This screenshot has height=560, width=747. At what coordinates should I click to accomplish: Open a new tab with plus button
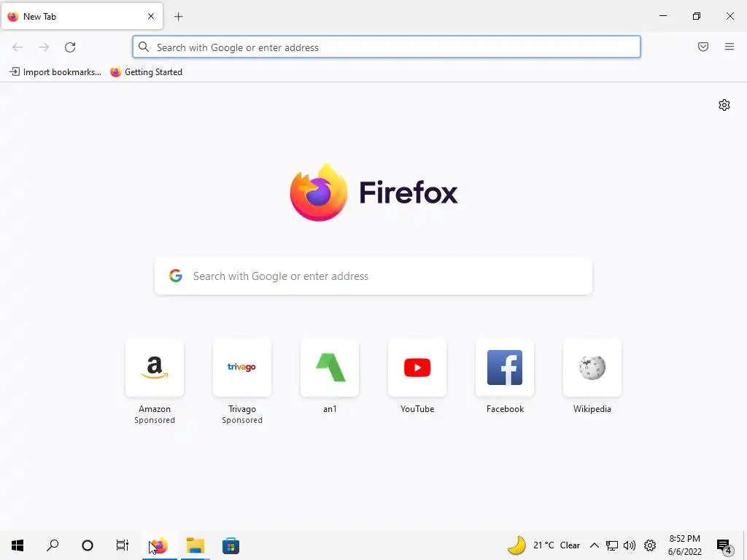178,17
